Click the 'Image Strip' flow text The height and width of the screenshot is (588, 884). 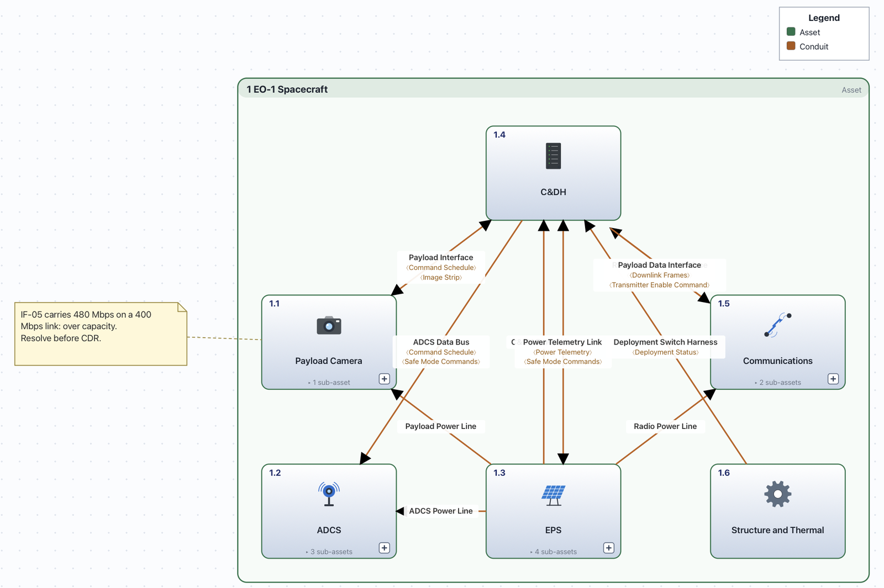441,278
